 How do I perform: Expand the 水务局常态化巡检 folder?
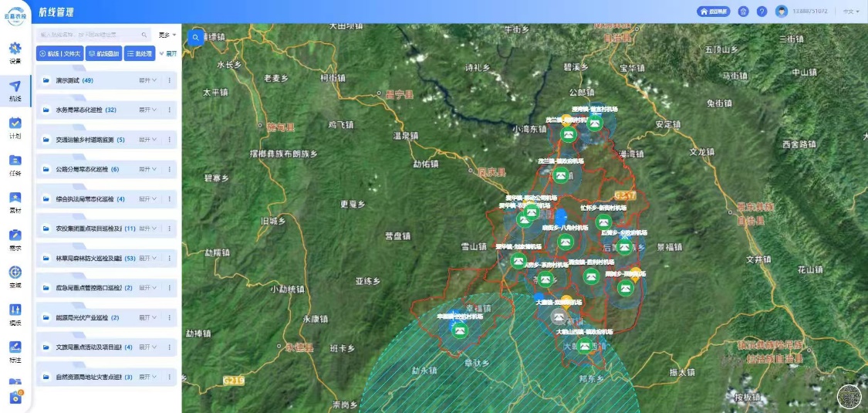point(147,110)
